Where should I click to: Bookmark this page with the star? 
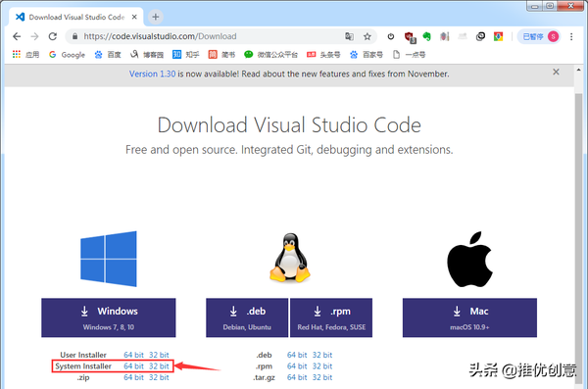pyautogui.click(x=367, y=36)
